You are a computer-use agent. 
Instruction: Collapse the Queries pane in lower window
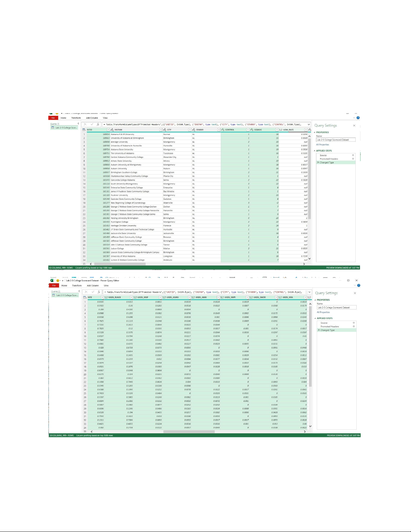79,291
